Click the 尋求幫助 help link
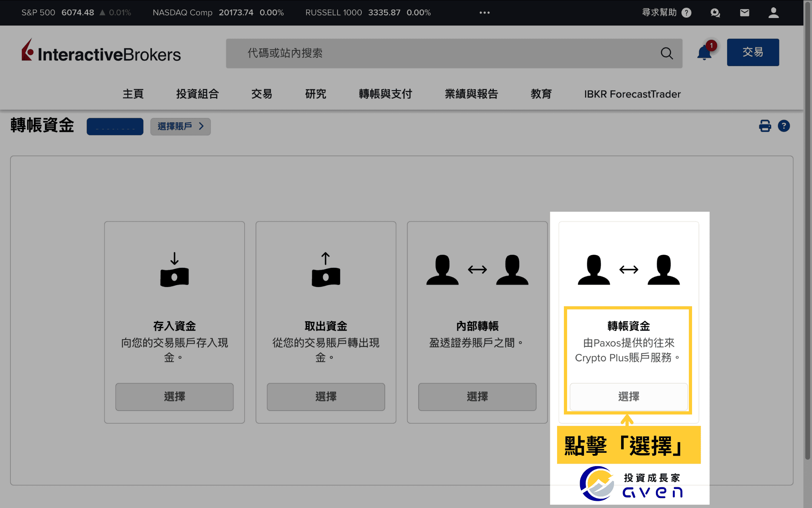812x508 pixels. (x=666, y=13)
